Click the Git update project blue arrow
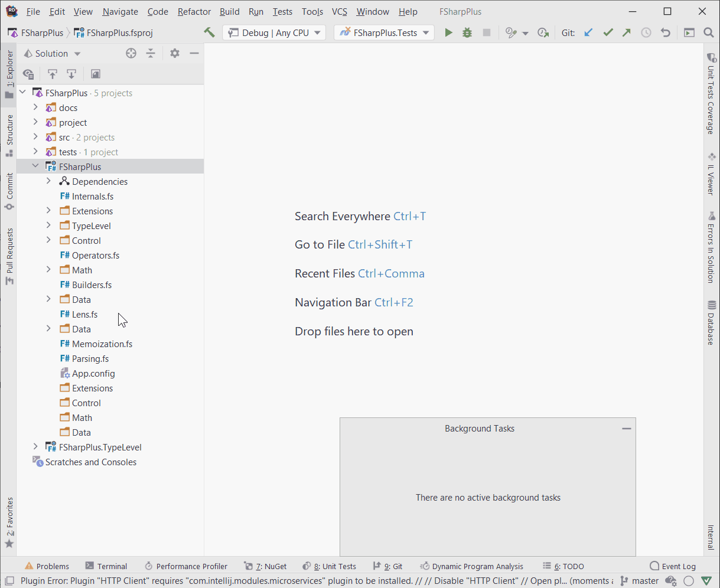Viewport: 720px width, 588px height. [x=588, y=32]
